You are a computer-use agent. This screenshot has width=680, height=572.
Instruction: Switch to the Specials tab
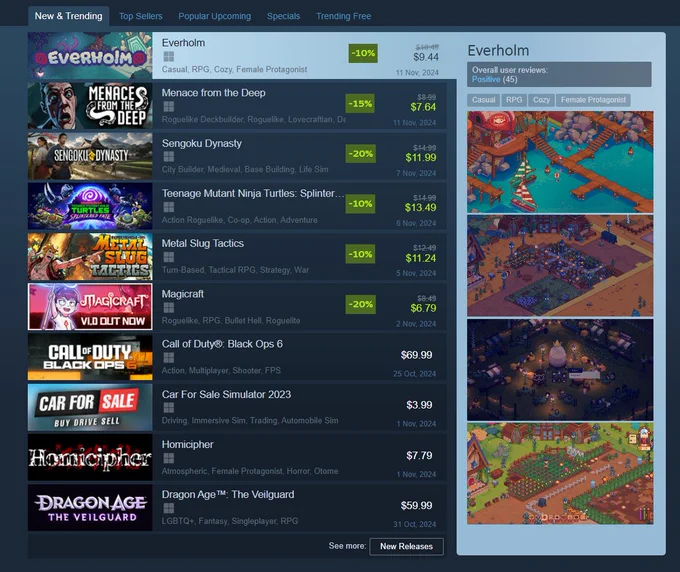pyautogui.click(x=283, y=16)
